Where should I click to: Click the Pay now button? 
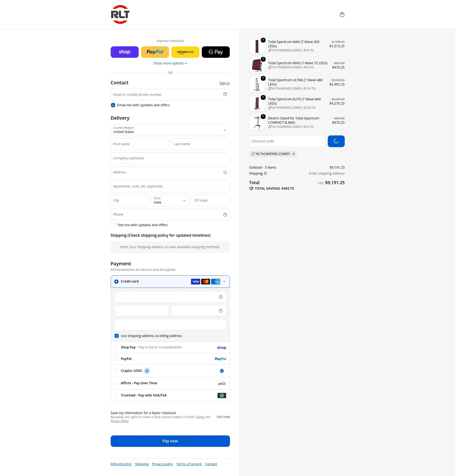(x=170, y=441)
